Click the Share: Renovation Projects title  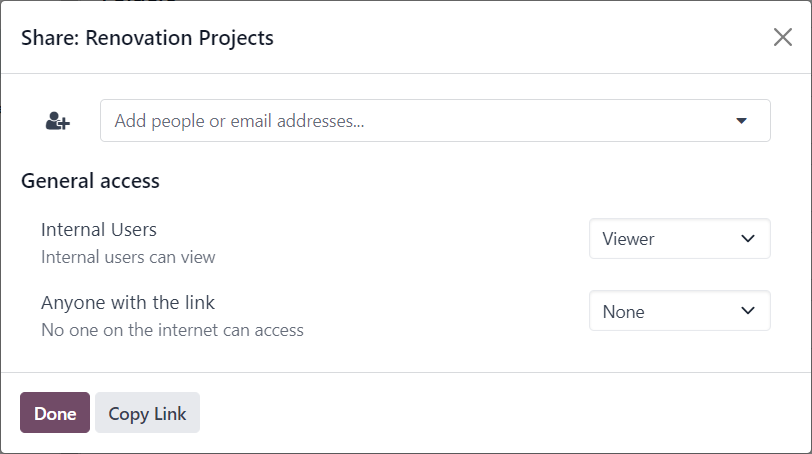point(147,38)
